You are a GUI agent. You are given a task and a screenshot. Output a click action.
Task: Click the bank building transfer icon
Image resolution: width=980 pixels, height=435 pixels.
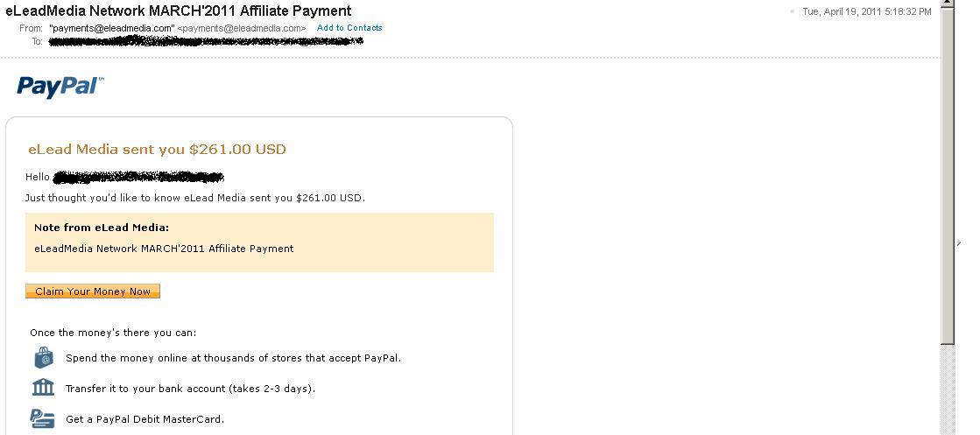(x=43, y=387)
